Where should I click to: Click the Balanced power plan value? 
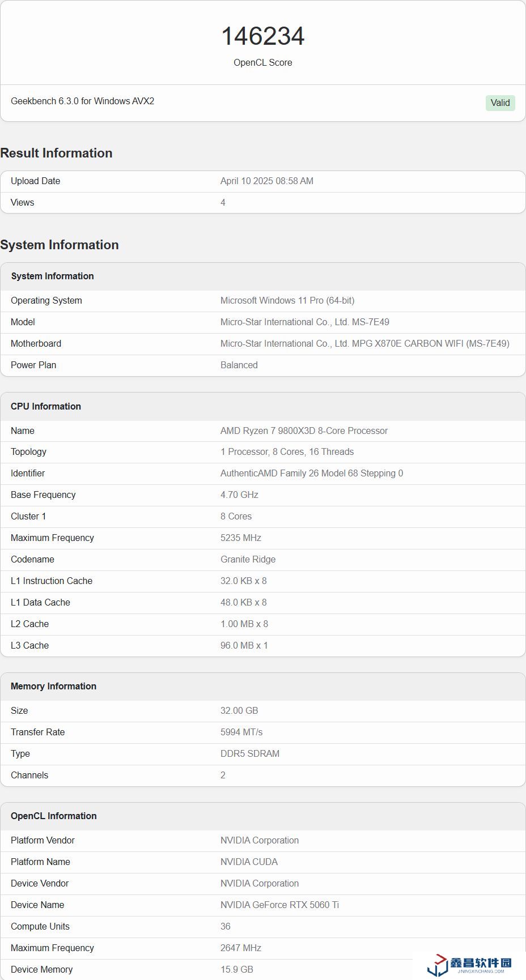(239, 365)
